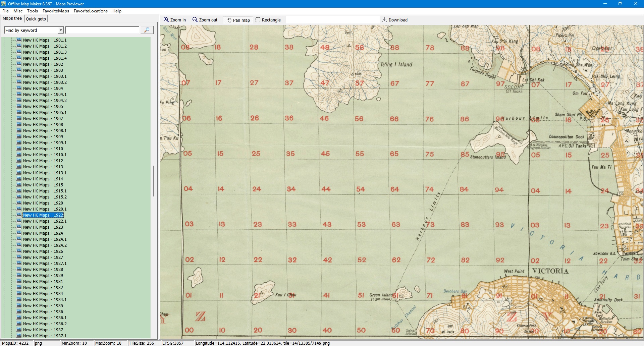Open the FavoriteMaps menu
Image resolution: width=644 pixels, height=346 pixels.
coord(56,11)
